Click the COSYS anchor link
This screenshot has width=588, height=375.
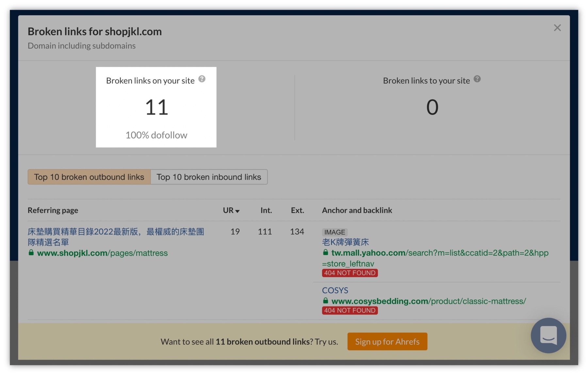point(335,290)
